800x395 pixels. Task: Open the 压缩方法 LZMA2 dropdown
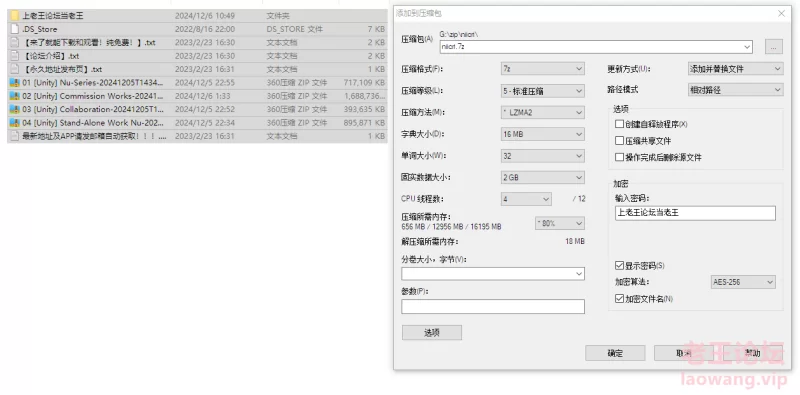[x=543, y=112]
